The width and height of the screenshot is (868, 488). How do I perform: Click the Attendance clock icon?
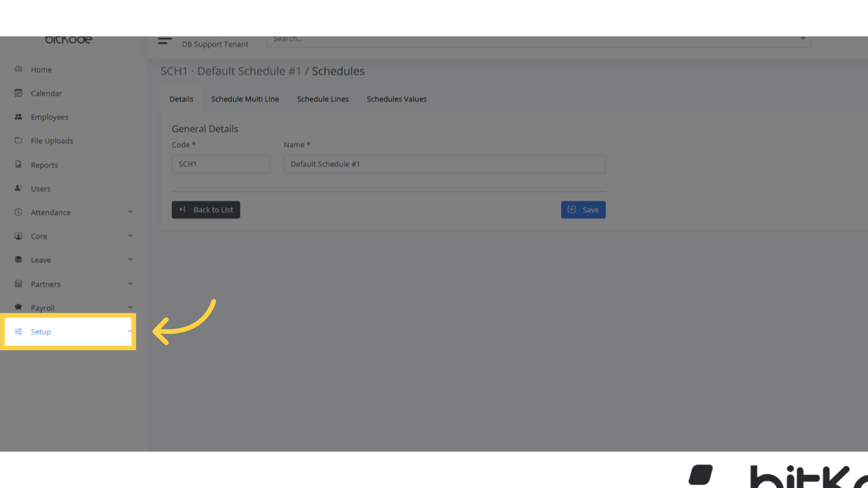coord(18,212)
